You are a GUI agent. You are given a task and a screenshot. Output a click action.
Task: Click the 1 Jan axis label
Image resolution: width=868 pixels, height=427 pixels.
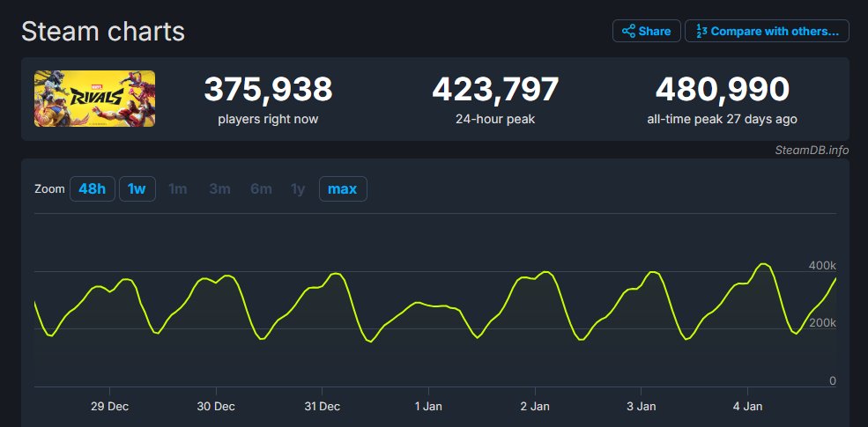[x=428, y=407]
